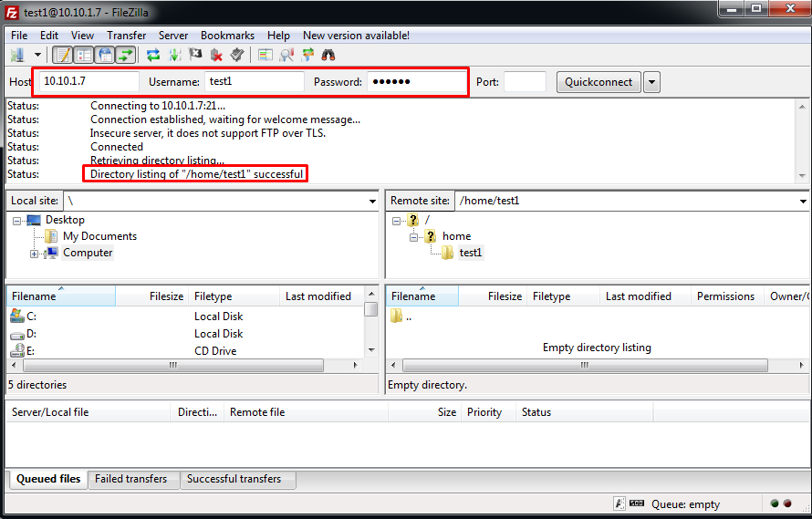Refresh the file and folder lists
Viewport: 812px width, 519px height.
153,55
